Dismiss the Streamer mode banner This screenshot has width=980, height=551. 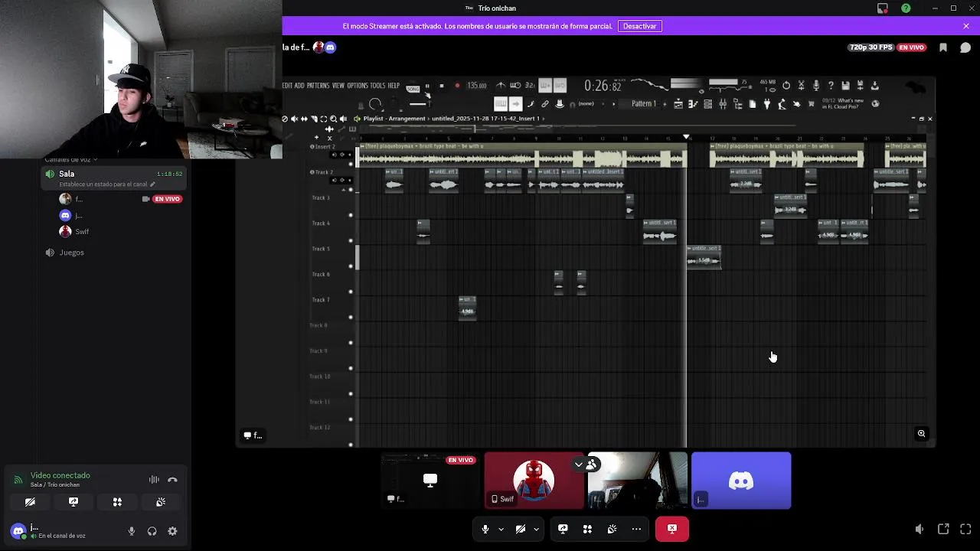(966, 26)
